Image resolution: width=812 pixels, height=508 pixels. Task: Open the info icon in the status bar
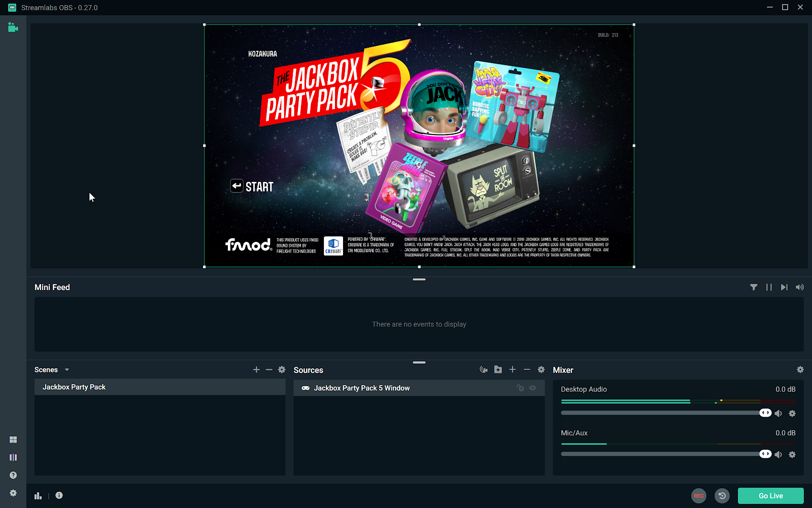tap(59, 495)
